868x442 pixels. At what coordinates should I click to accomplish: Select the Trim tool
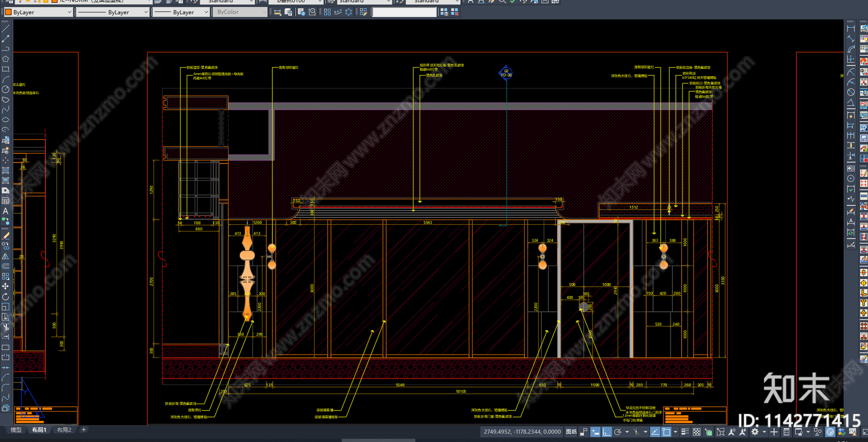coord(5,327)
